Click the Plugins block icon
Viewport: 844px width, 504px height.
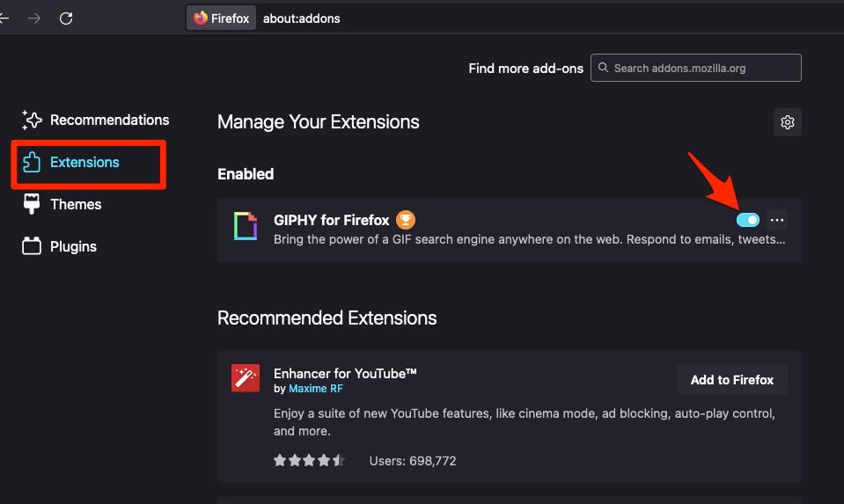coord(32,245)
